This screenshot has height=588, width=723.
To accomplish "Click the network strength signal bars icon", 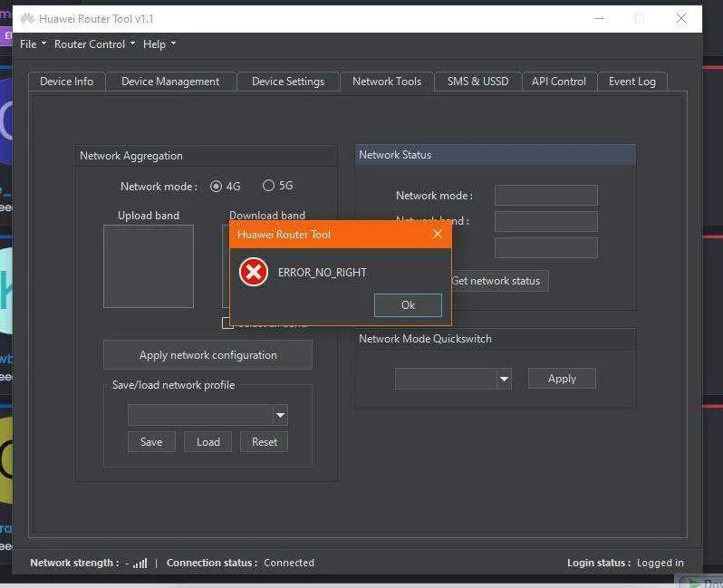I will tap(140, 564).
